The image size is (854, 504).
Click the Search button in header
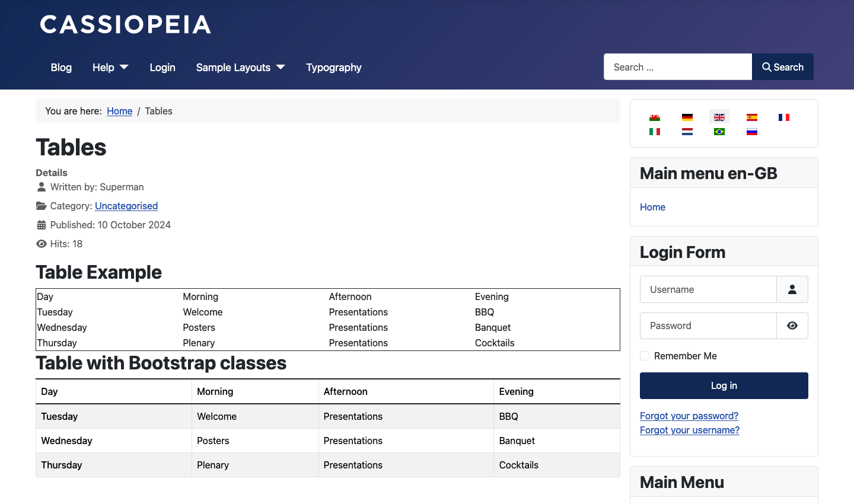782,67
